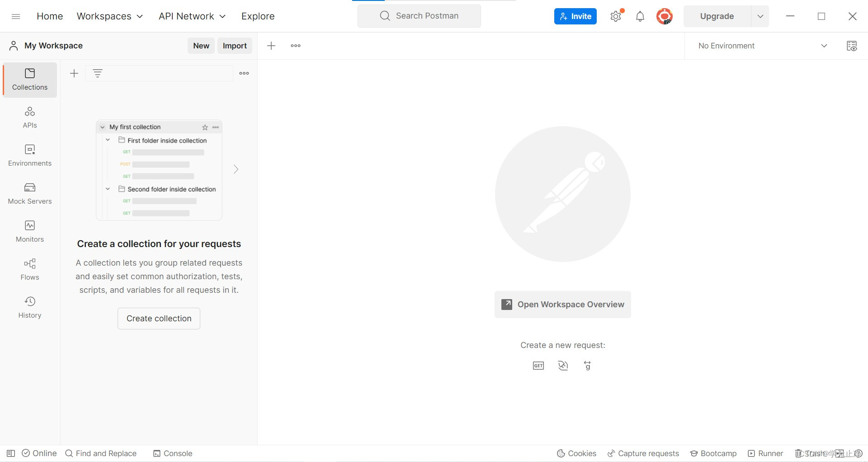
Task: Select the Monitors sidebar tab
Action: point(30,232)
